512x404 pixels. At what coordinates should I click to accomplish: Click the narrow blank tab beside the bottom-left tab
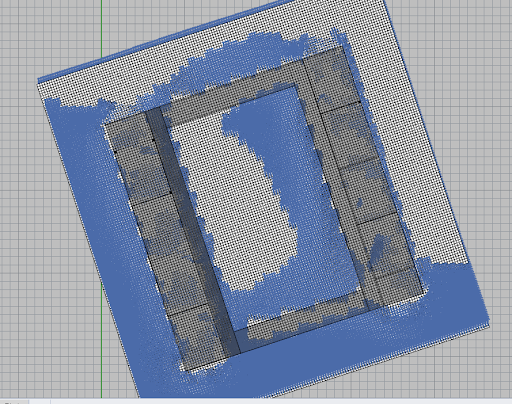point(40,402)
